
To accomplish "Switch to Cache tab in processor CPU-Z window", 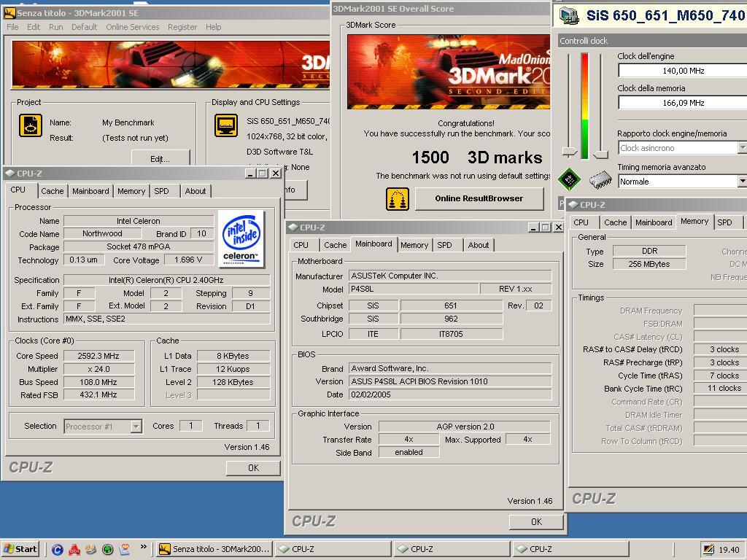I will 52,191.
